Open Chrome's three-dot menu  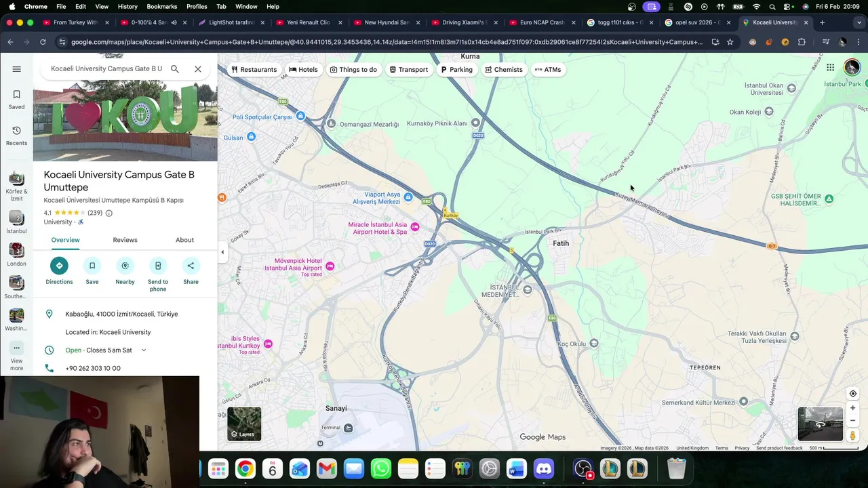pos(858,42)
